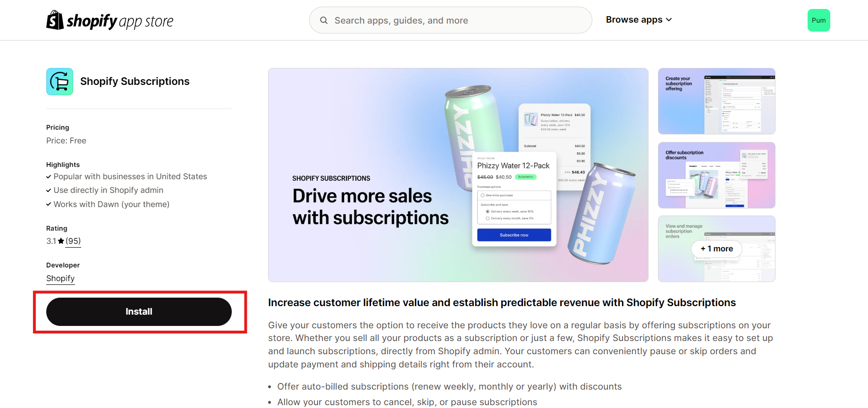
Task: Open the Pum account avatar
Action: tap(818, 20)
